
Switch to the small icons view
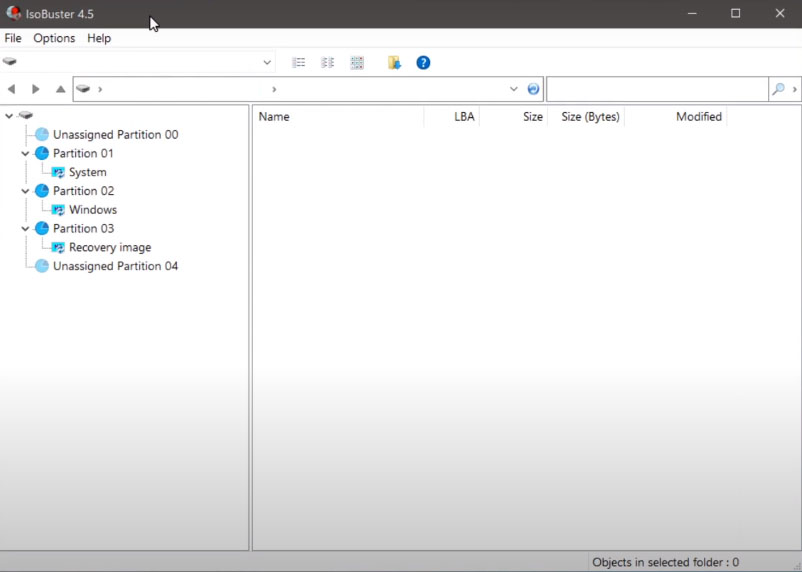[328, 63]
